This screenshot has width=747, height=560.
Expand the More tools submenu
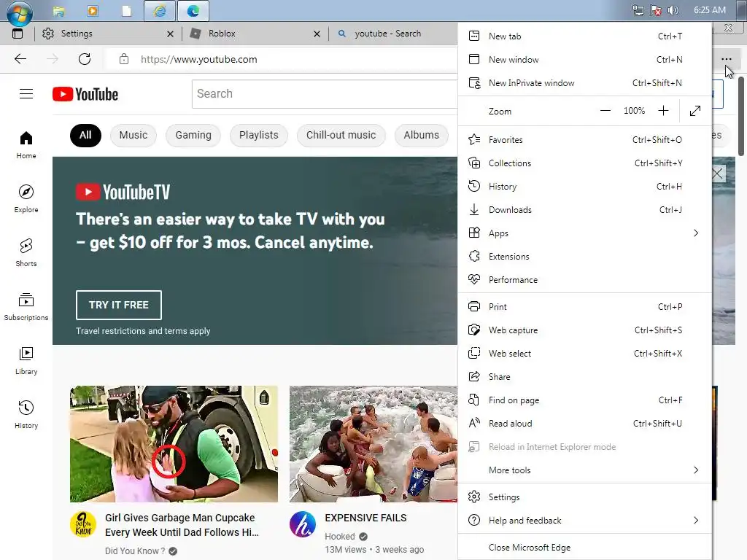[584, 470]
